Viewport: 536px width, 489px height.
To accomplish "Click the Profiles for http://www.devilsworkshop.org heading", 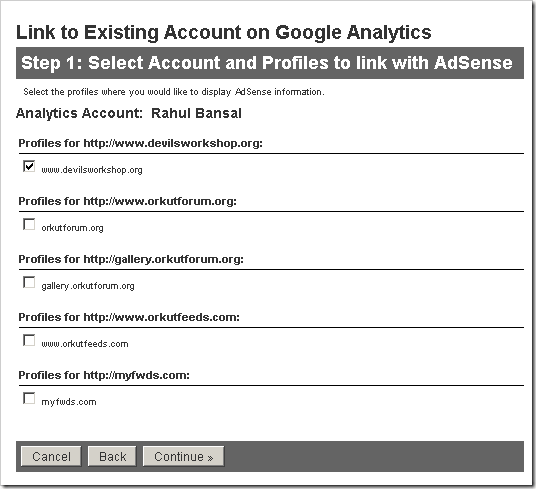I will (140, 143).
